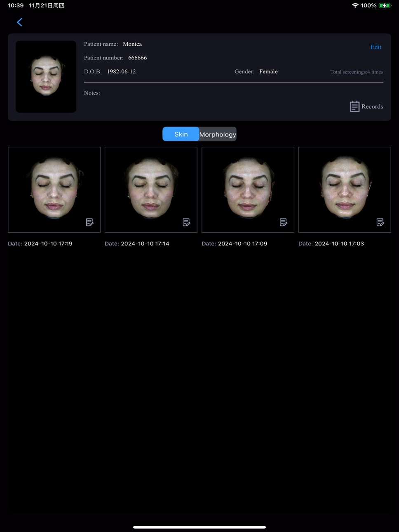Image resolution: width=399 pixels, height=532 pixels.
Task: Tap date label 2024-10-10 17:14
Action: pyautogui.click(x=145, y=244)
